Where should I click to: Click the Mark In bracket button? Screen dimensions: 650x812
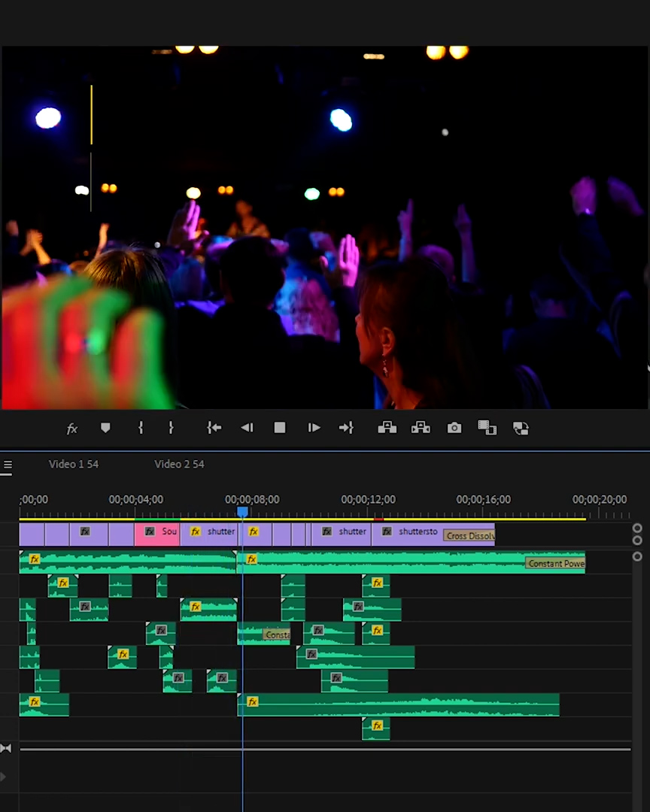(141, 428)
